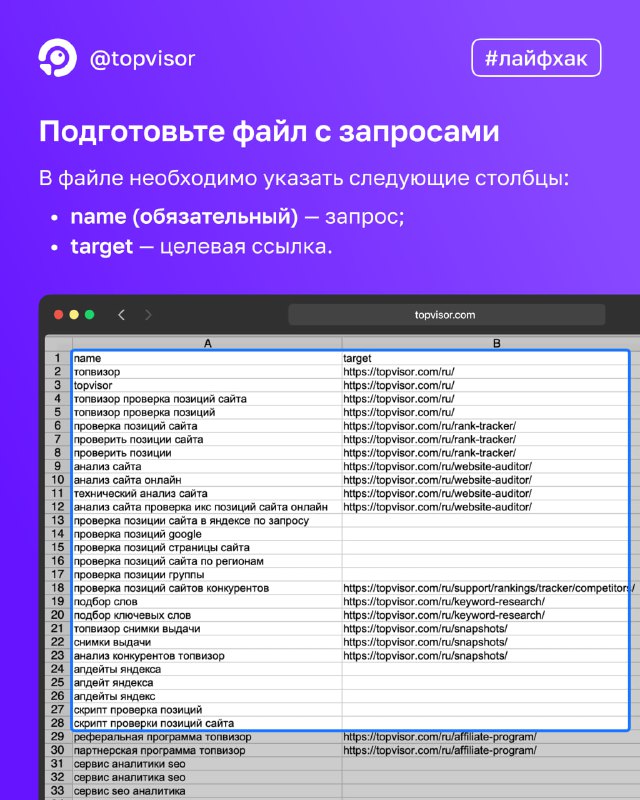Select 'проверка позиций сайтов конкурентов' cell

tap(207, 588)
